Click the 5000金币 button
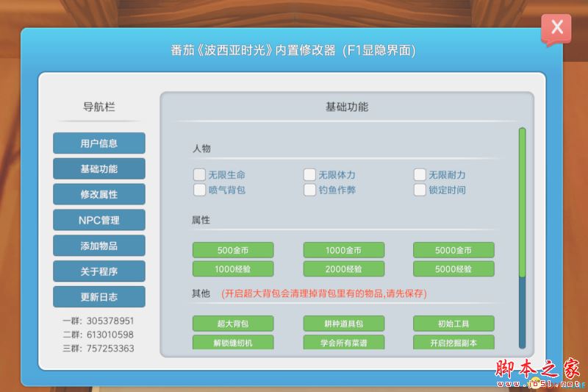Viewport: 588px width, 392px height. pos(453,250)
